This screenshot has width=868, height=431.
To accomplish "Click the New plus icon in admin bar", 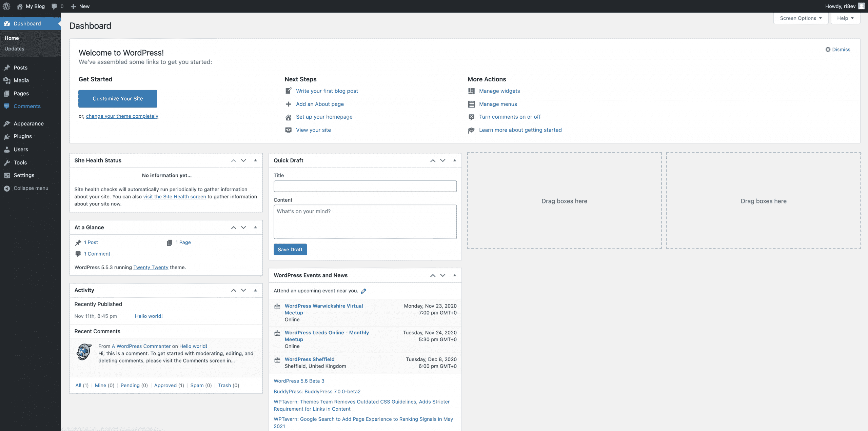I will (x=73, y=6).
